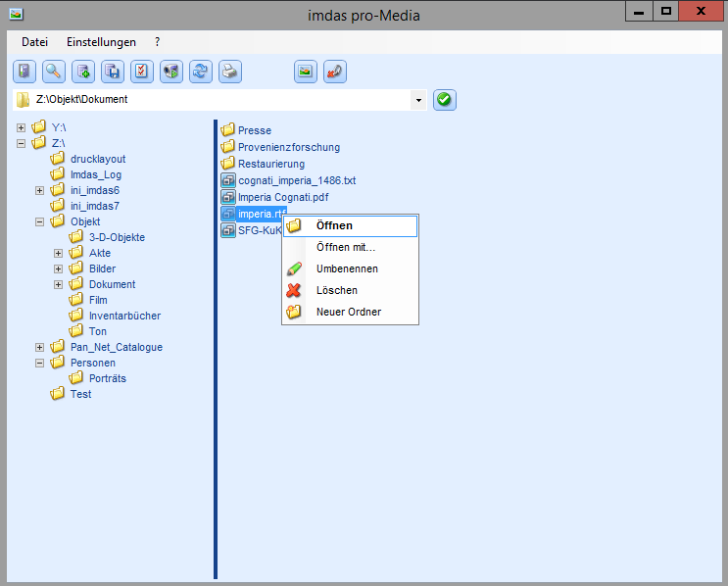Select the Imdas_Log folder in tree

(96, 174)
